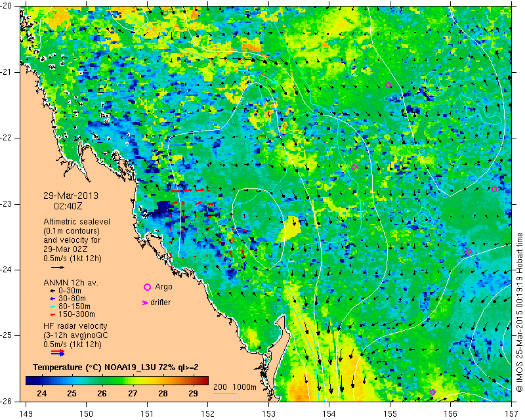Click the magenta Argo circle in the legend

click(147, 287)
